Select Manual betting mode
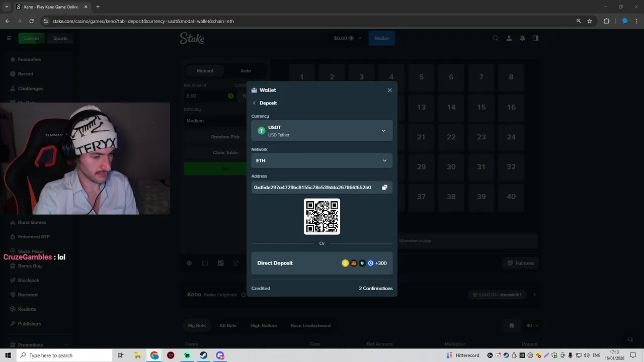The height and width of the screenshot is (362, 644). [205, 71]
